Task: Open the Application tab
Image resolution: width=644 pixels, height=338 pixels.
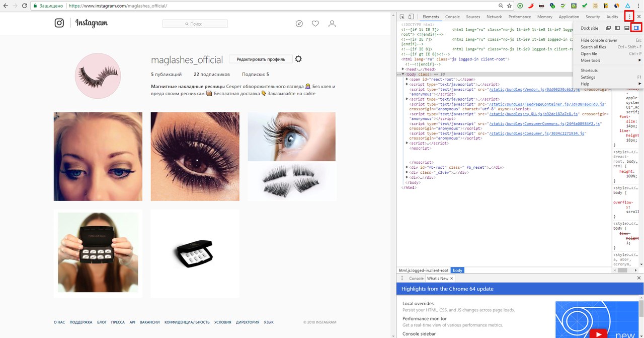Action: pyautogui.click(x=569, y=17)
